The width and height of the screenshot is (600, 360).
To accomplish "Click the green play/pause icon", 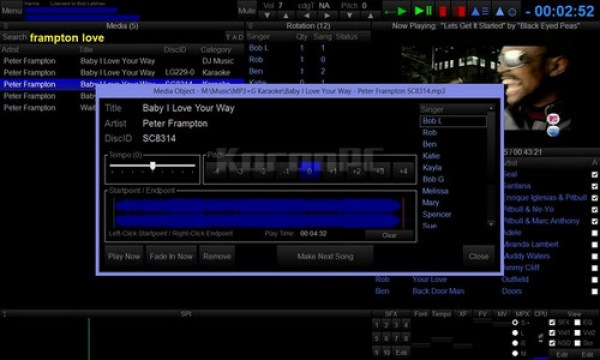I will (x=423, y=11).
